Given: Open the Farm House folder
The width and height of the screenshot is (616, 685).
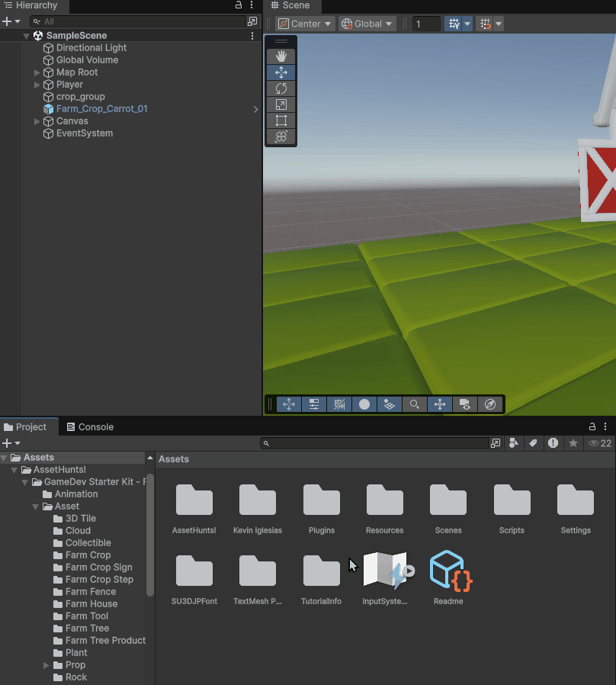Looking at the screenshot, I should pyautogui.click(x=91, y=604).
